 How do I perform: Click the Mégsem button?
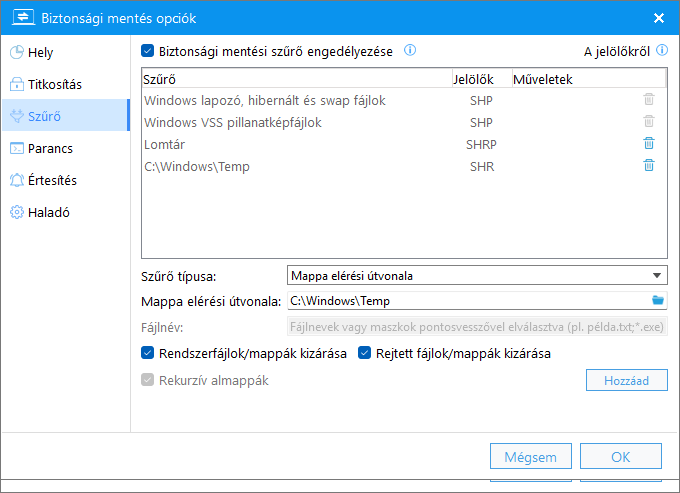[531, 457]
